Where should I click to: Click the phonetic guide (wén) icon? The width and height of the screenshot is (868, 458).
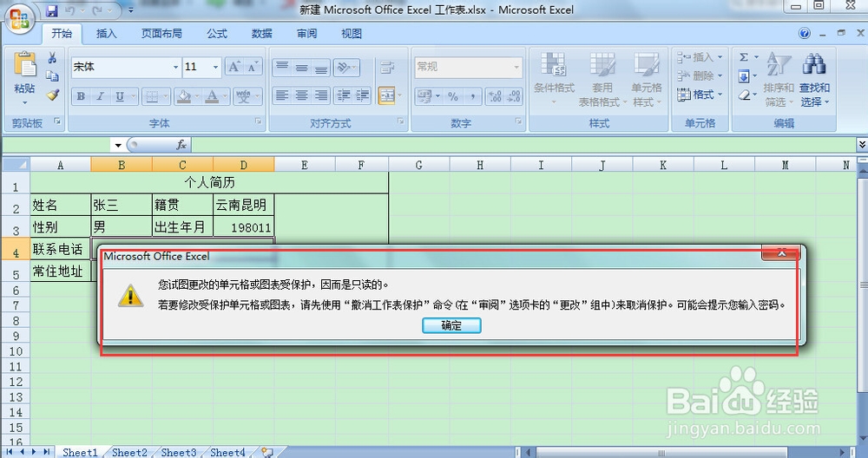(243, 96)
